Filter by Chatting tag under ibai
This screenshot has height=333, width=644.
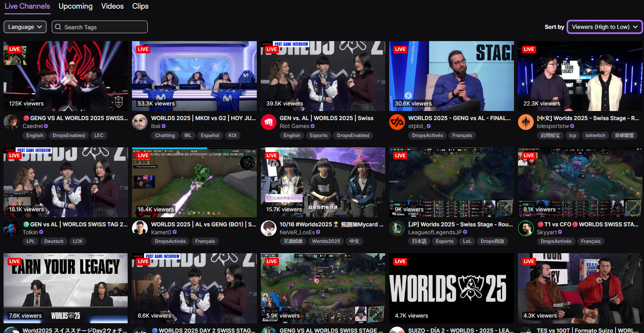(165, 135)
